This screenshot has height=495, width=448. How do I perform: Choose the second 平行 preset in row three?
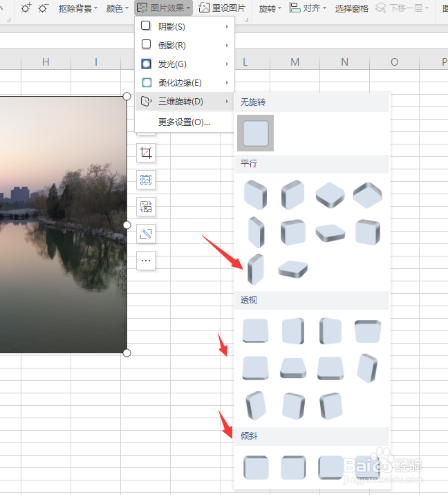(x=292, y=270)
